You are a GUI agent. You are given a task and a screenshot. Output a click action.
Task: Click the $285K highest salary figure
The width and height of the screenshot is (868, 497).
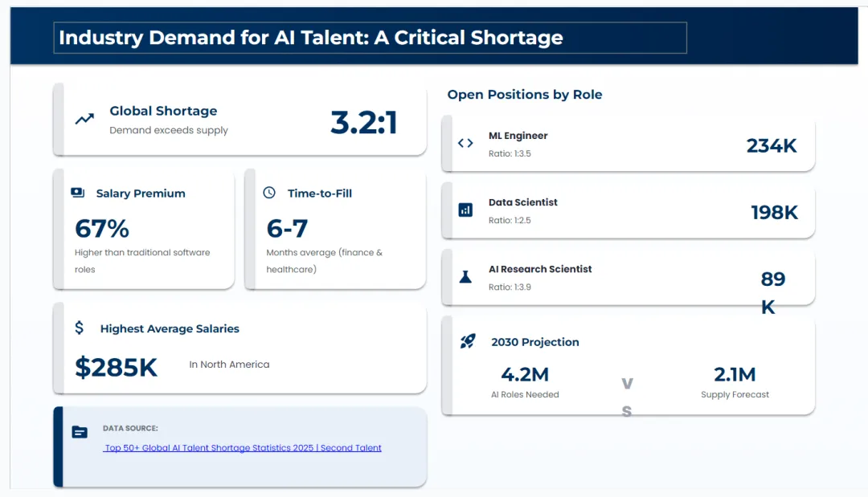(117, 367)
